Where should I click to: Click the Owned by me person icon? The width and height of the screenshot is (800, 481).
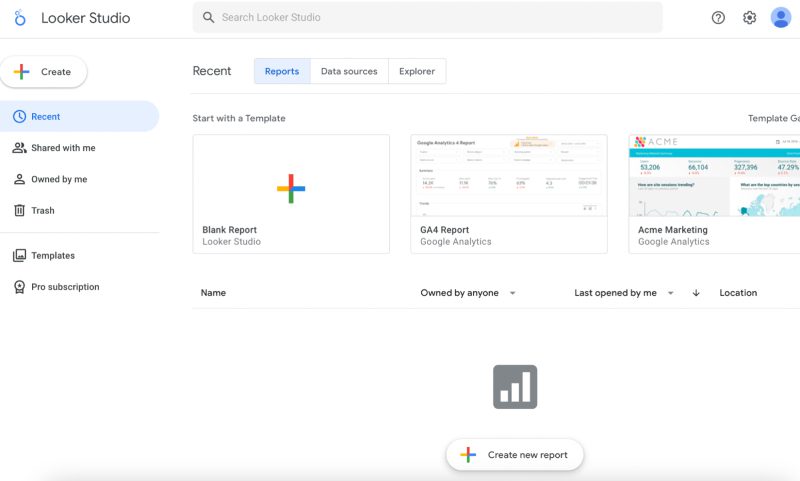pyautogui.click(x=19, y=179)
